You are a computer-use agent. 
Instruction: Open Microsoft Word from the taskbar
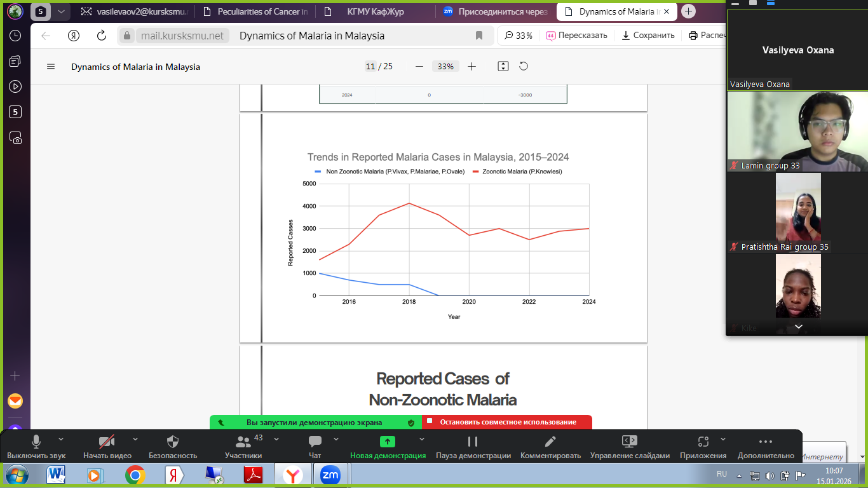[x=56, y=475]
